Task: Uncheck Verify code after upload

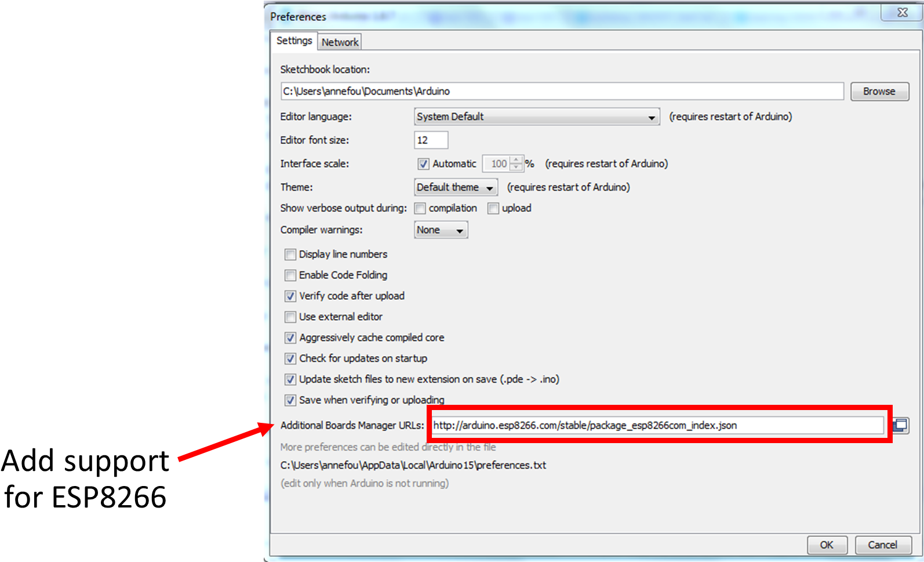Action: [290, 296]
